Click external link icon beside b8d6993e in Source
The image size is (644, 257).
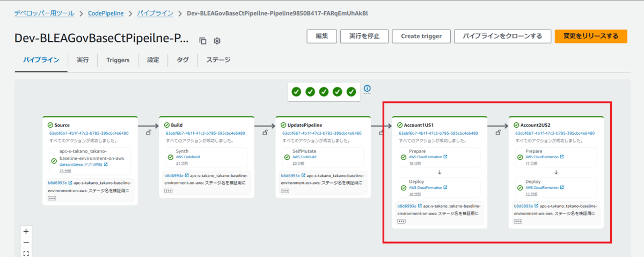70,183
